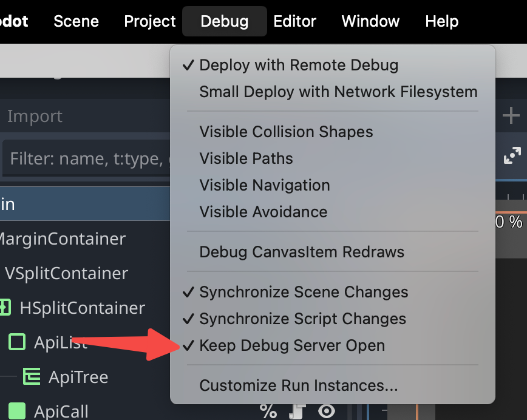The width and height of the screenshot is (527, 420).
Task: Toggle ApiCall visibility eye icon
Action: 327,412
